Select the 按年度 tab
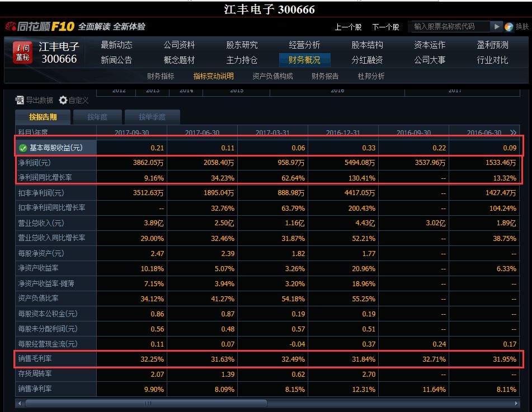The height and width of the screenshot is (412, 532). point(97,117)
